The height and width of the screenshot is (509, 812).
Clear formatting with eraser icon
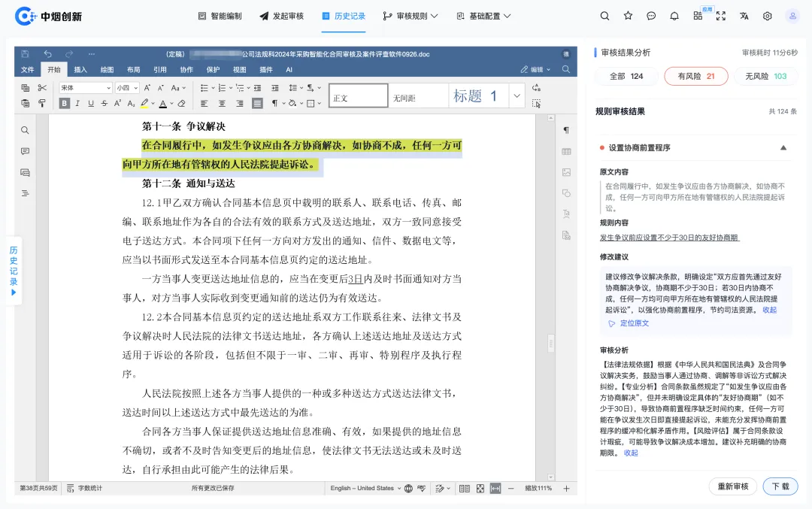pos(182,104)
